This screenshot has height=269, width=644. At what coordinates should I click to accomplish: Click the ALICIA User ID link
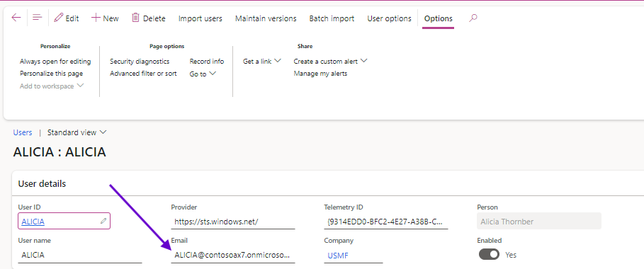click(x=33, y=222)
